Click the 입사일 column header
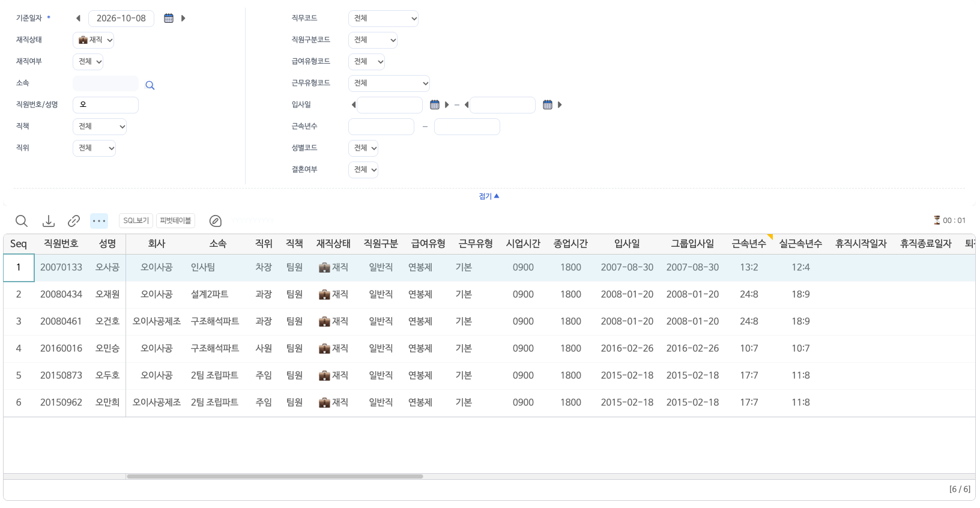Image resolution: width=980 pixels, height=508 pixels. (627, 244)
